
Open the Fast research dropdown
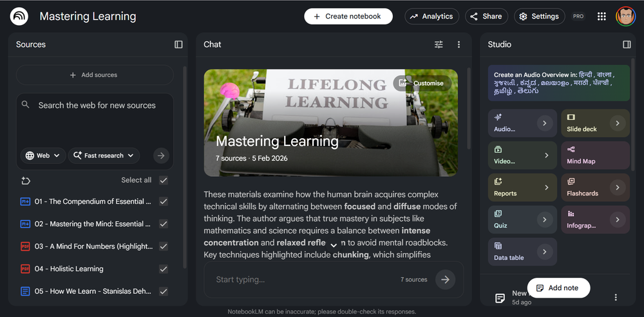point(104,156)
